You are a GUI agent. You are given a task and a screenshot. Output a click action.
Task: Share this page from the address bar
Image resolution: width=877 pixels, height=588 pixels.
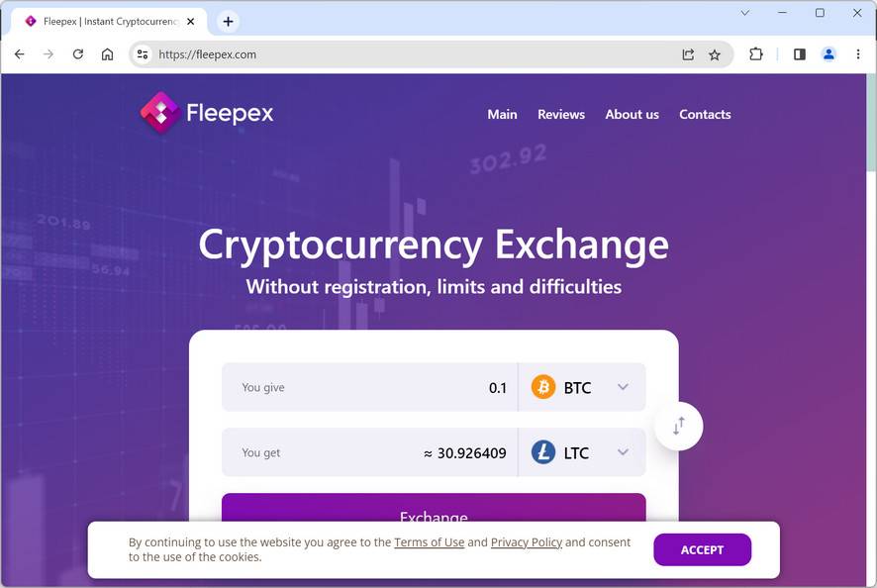coord(688,54)
